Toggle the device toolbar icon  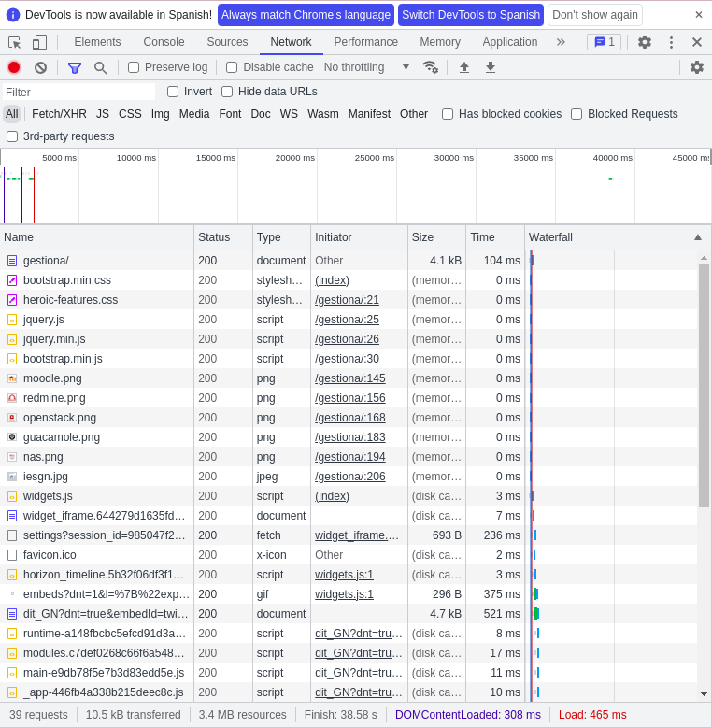(x=39, y=42)
